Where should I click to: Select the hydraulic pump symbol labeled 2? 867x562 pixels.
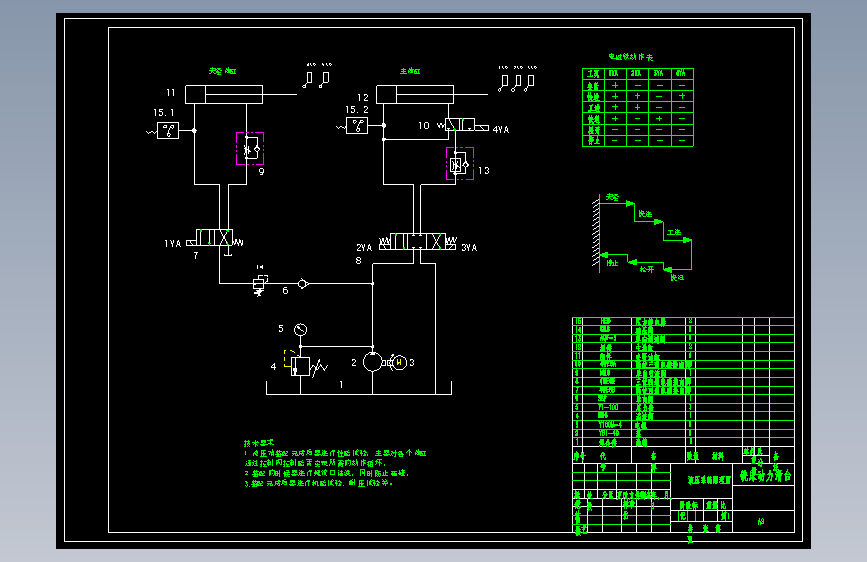click(x=373, y=362)
